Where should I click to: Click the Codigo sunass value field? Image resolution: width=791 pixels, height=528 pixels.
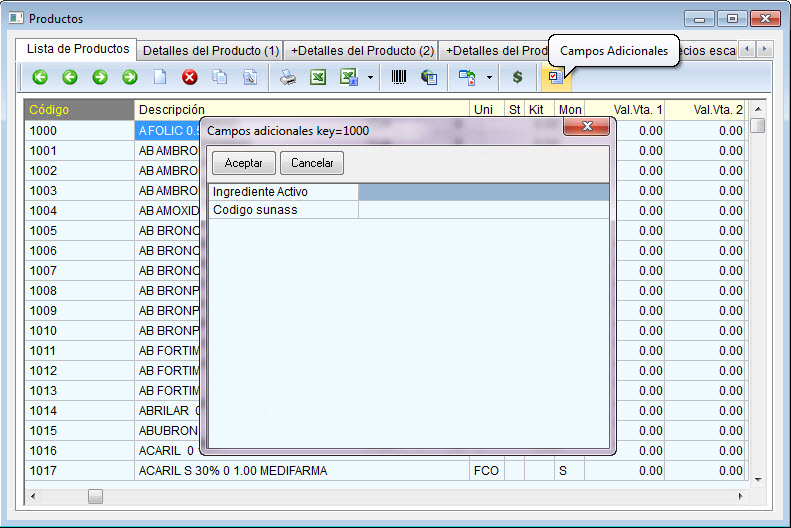pos(483,210)
